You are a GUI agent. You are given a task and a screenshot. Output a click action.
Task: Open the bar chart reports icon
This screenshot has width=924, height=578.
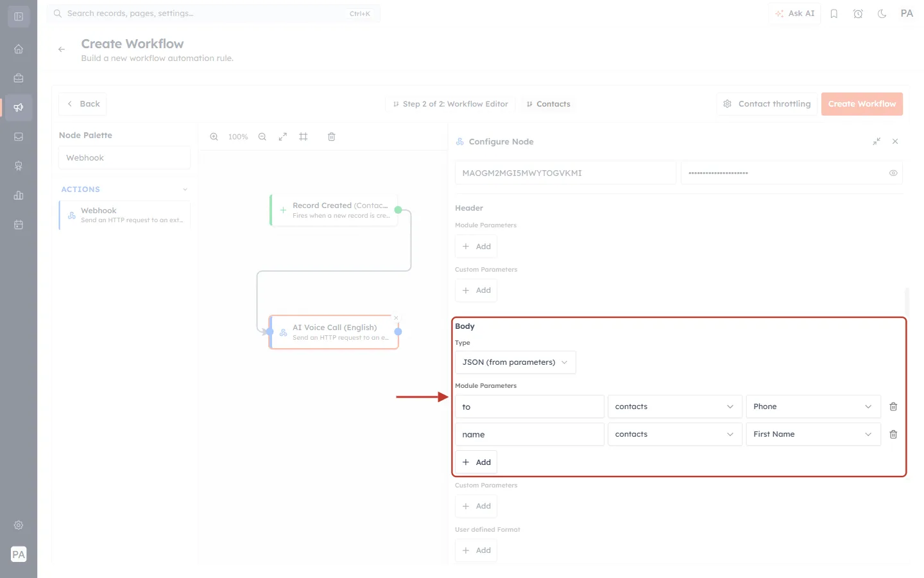tap(19, 195)
